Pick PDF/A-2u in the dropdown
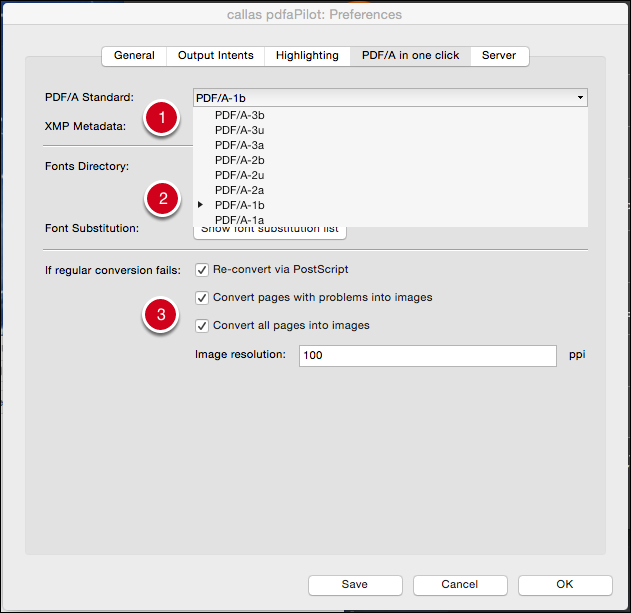Screen dimensions: 631x613 [x=390, y=175]
